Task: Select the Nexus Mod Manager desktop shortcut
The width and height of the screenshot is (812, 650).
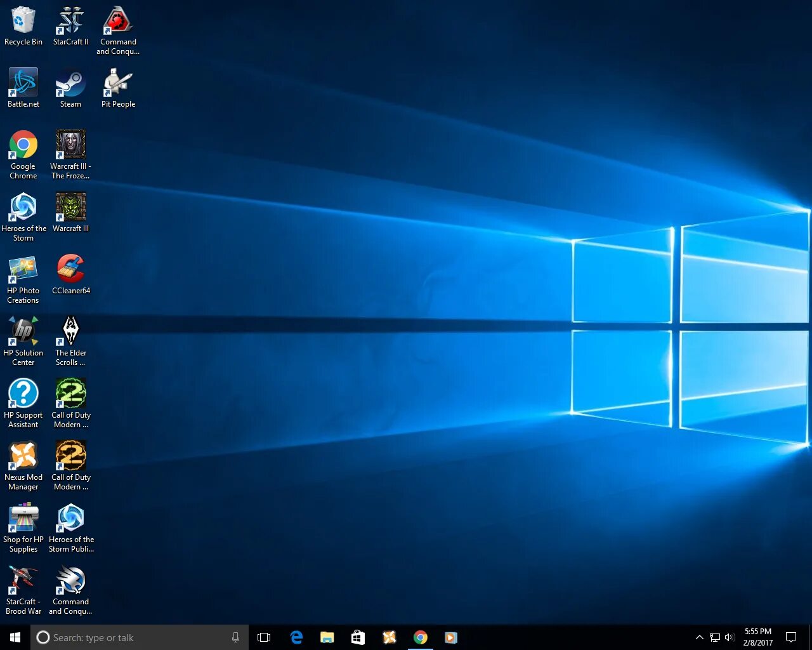Action: [x=23, y=466]
